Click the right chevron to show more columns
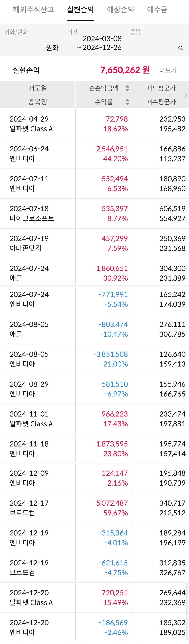The width and height of the screenshot is (189, 644). (x=186, y=95)
